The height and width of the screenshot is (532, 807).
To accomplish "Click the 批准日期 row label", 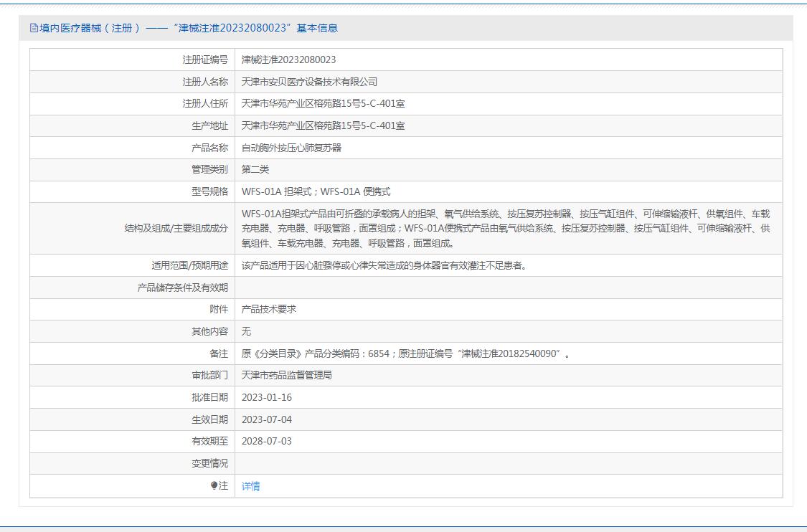I will coord(209,397).
